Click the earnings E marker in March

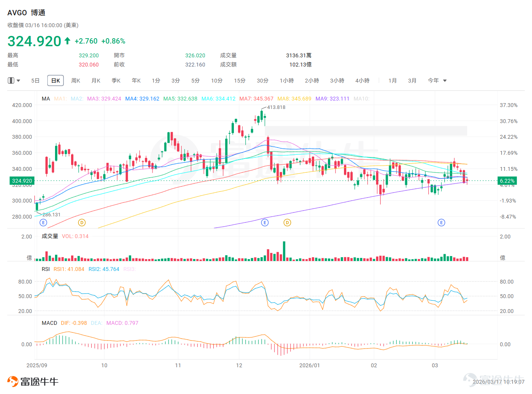pos(441,222)
